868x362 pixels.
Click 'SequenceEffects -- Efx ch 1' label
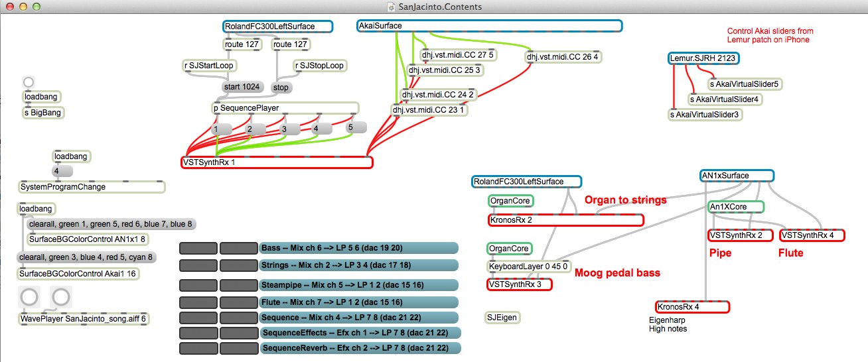pyautogui.click(x=359, y=333)
